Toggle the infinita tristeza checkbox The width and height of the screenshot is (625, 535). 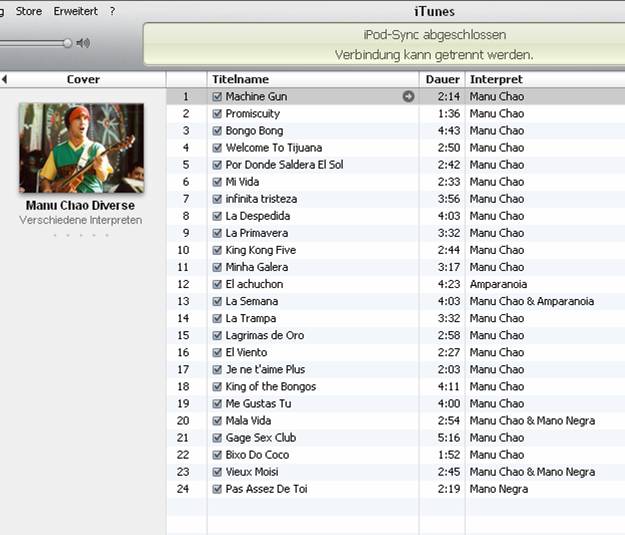tap(217, 199)
